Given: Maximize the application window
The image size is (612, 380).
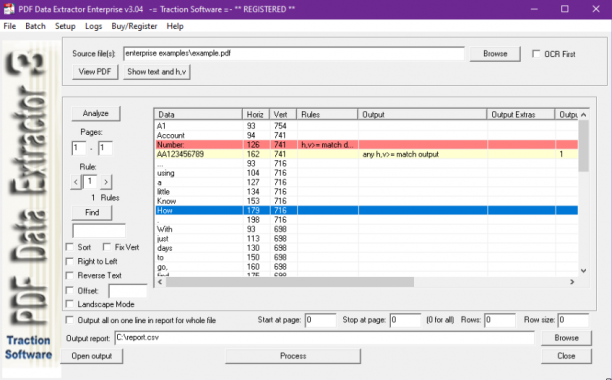Looking at the screenshot, I should pyautogui.click(x=564, y=9).
